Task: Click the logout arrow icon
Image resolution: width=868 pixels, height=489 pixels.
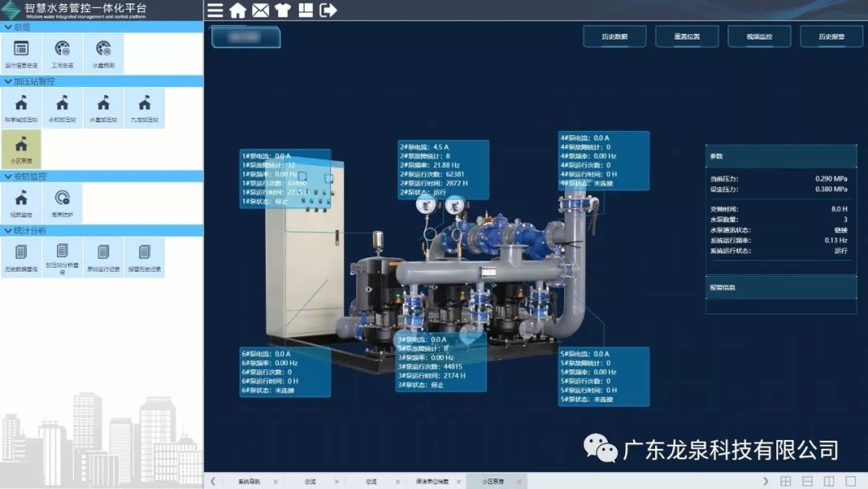Action: click(x=328, y=10)
